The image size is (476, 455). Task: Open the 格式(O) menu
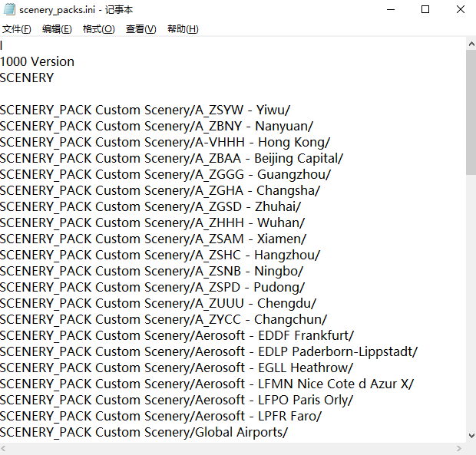pyautogui.click(x=99, y=29)
